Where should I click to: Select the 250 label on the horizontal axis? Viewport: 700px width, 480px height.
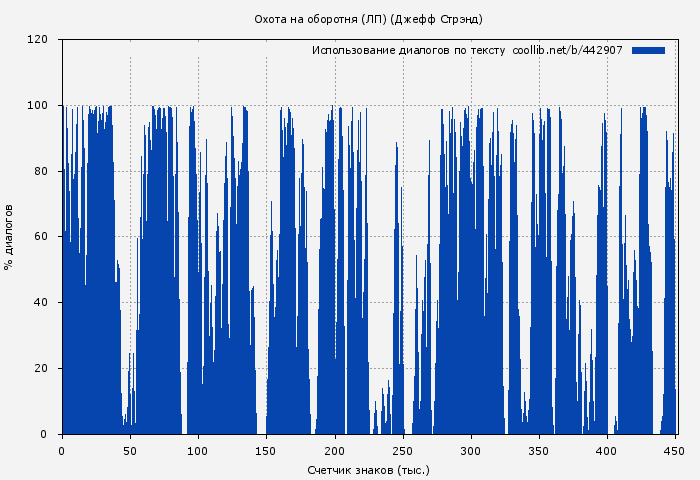click(x=403, y=450)
